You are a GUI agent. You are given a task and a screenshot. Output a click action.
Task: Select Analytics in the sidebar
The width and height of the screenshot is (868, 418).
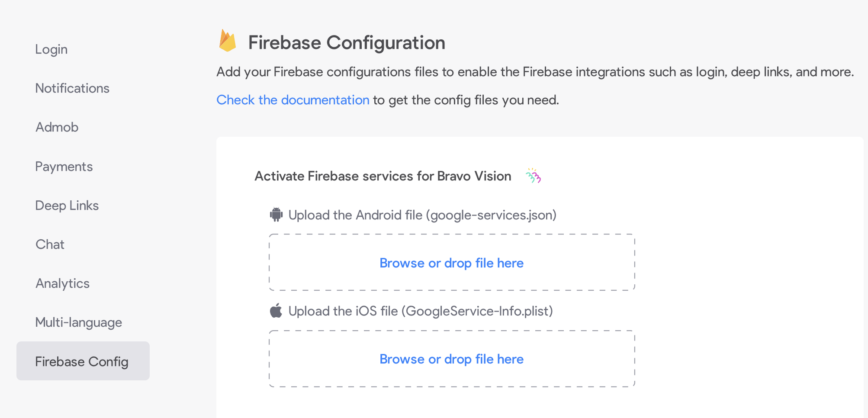click(62, 283)
